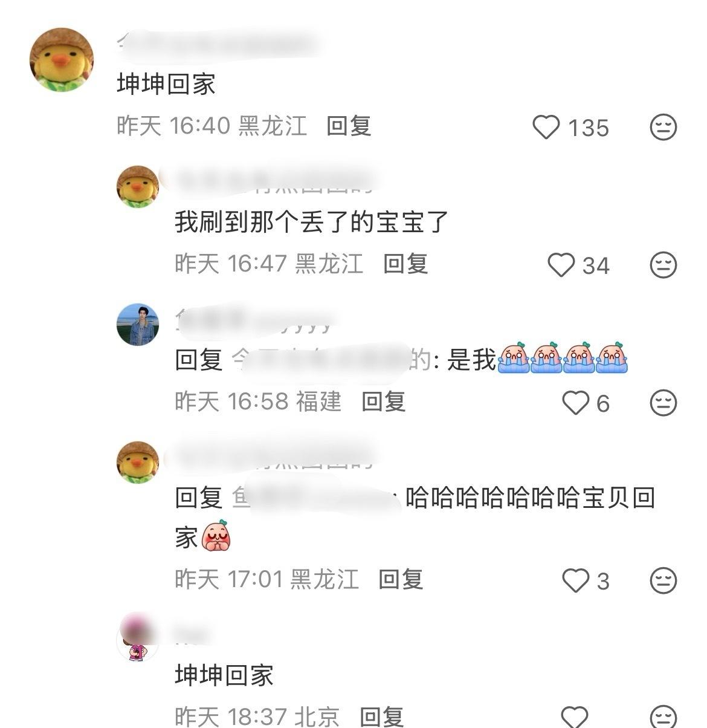
Task: Dislike the 我刷到那个丢了的宝宝了 comment
Action: (x=663, y=265)
